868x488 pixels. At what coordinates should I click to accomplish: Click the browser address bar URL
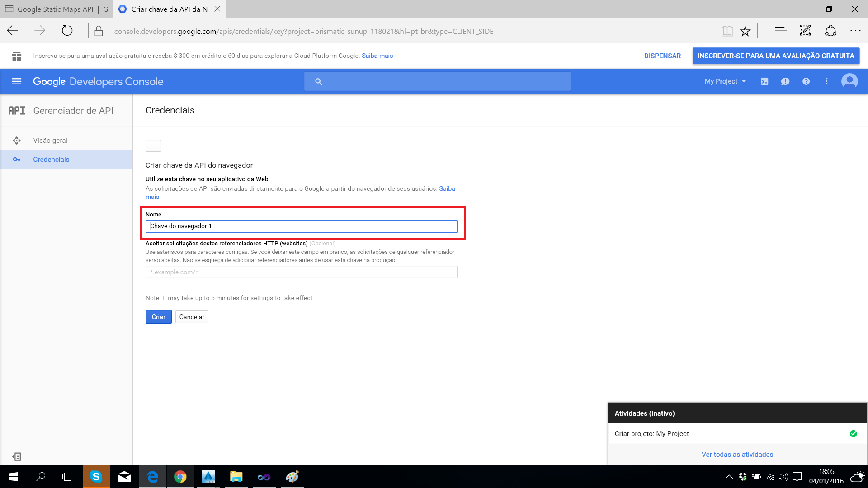304,31
